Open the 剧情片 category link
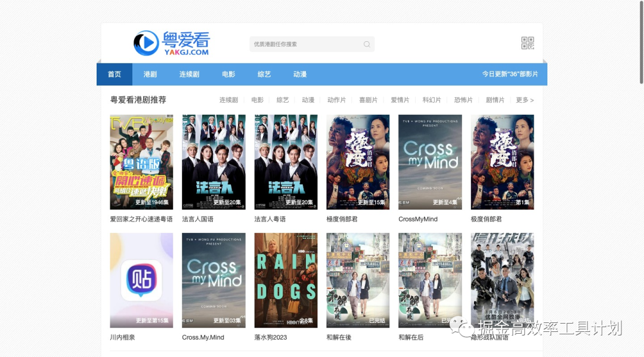The height and width of the screenshot is (357, 644). tap(495, 100)
